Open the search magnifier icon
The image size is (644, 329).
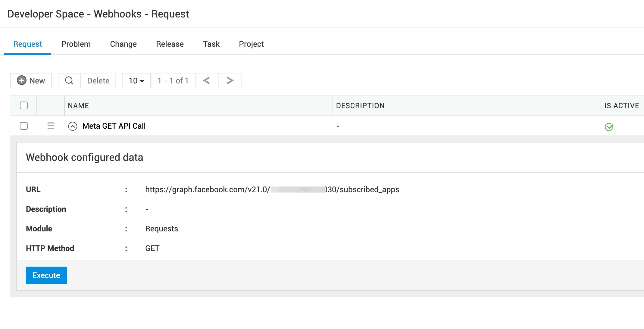(69, 80)
